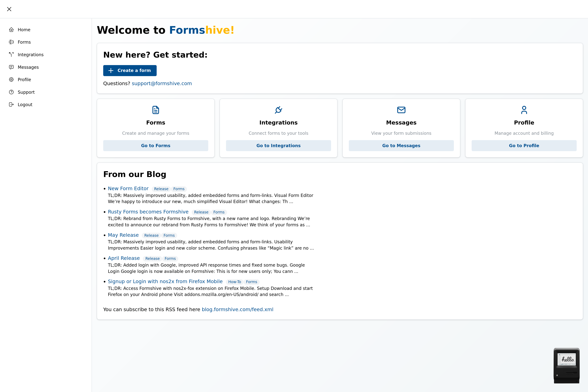588x392 pixels.
Task: Open the New Form Editor blog post
Action: [128, 188]
